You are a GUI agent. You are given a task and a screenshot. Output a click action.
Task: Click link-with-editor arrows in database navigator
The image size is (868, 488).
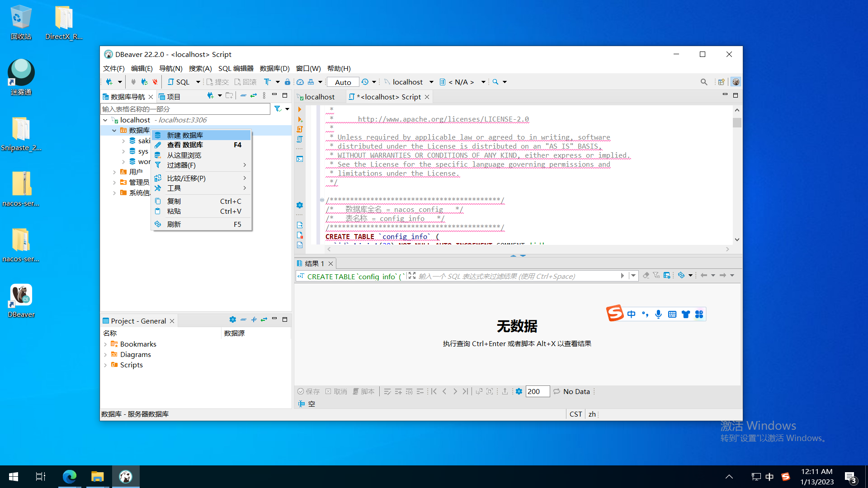pyautogui.click(x=254, y=96)
